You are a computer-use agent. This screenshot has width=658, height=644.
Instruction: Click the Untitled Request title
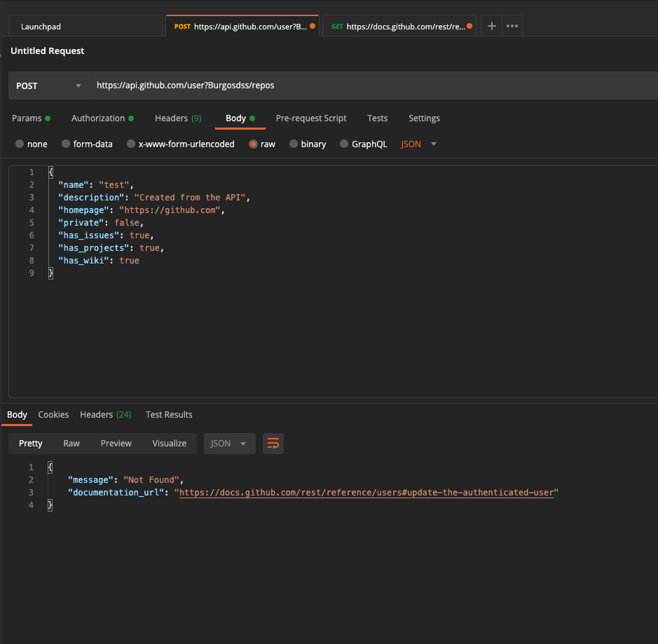[48, 50]
